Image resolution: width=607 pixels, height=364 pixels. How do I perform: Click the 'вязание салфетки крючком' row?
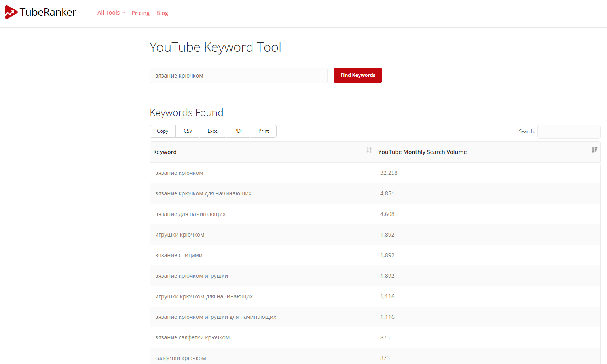(x=192, y=337)
